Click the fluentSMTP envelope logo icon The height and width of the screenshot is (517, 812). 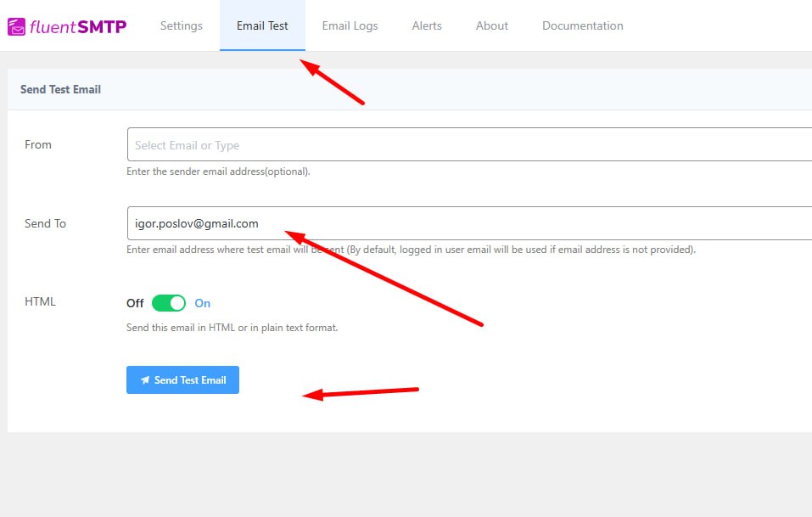16,26
